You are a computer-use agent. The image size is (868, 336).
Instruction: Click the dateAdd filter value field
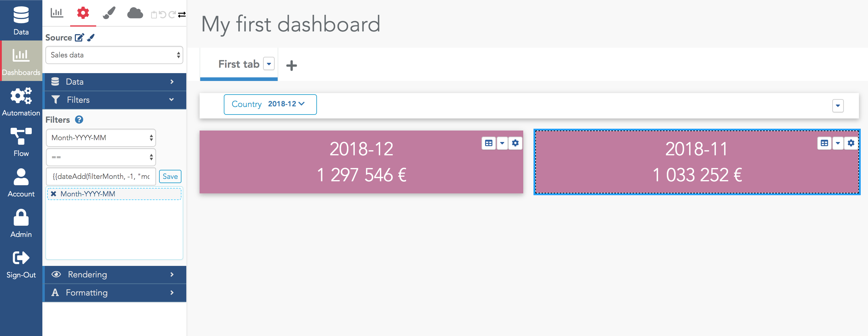coord(101,176)
